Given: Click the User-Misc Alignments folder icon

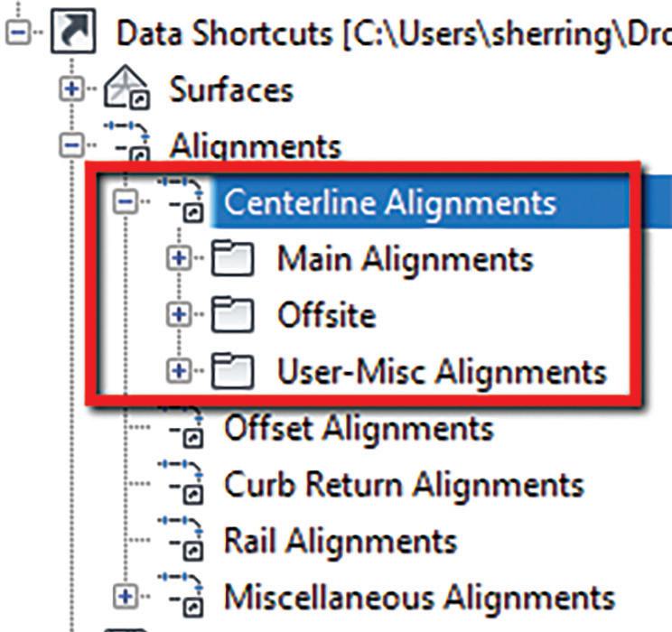Looking at the screenshot, I should point(232,371).
